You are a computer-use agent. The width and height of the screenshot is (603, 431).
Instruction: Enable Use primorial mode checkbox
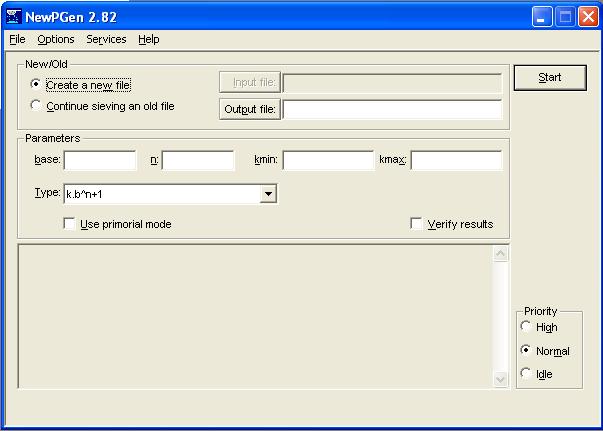[70, 224]
